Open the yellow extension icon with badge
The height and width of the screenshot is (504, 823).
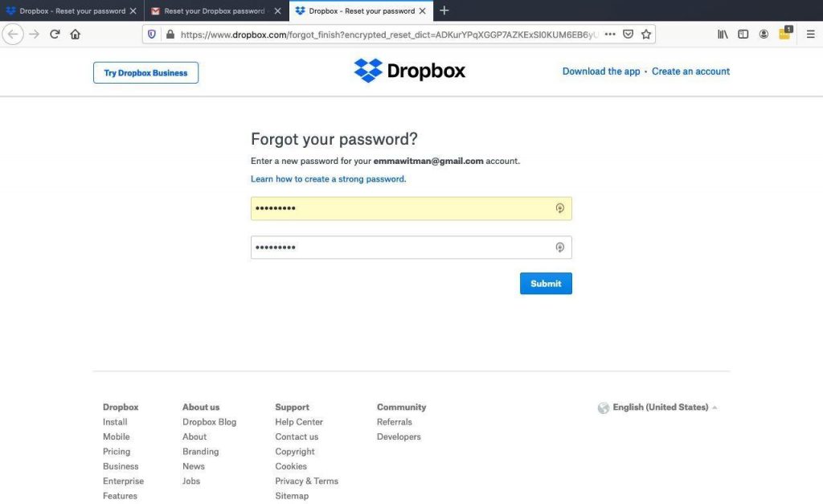[x=785, y=33]
